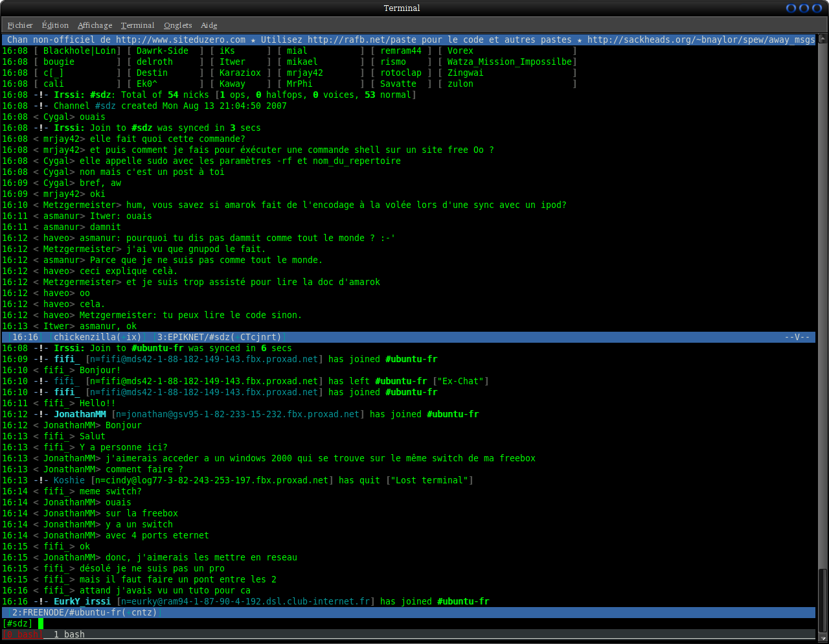Open the Édition menu
The height and width of the screenshot is (644, 829).
(x=55, y=25)
